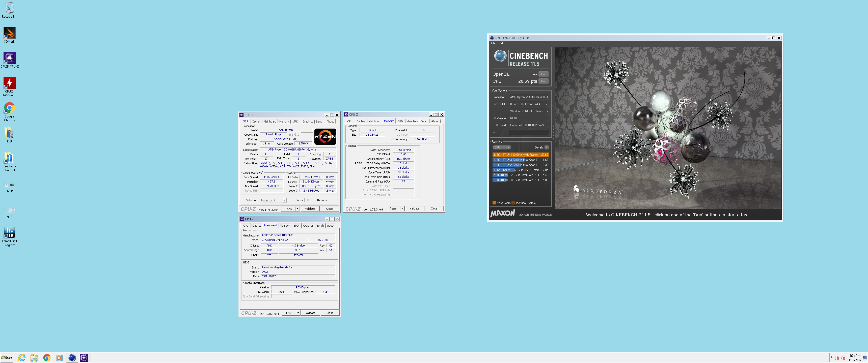Expand the ranking Details arrow in Cinebench
The width and height of the screenshot is (868, 363).
pyautogui.click(x=547, y=147)
